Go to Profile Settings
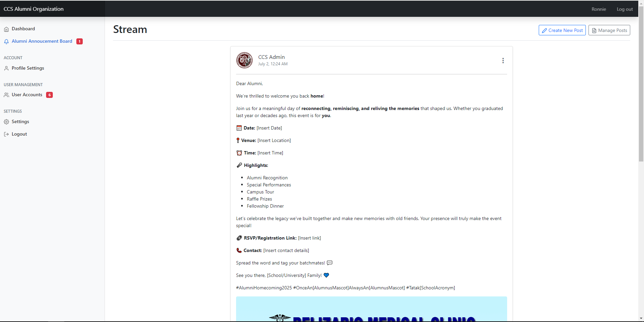Viewport: 644px width, 322px height. point(28,68)
